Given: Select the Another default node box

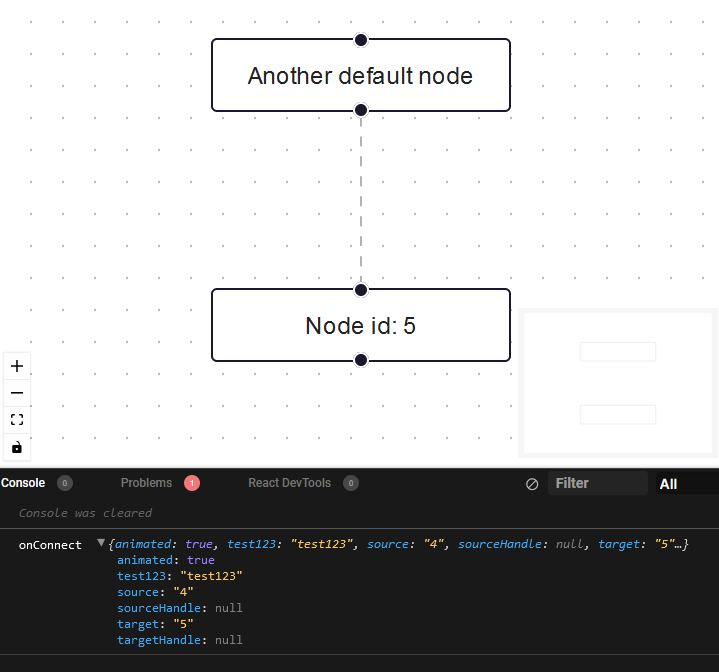Looking at the screenshot, I should coord(361,75).
